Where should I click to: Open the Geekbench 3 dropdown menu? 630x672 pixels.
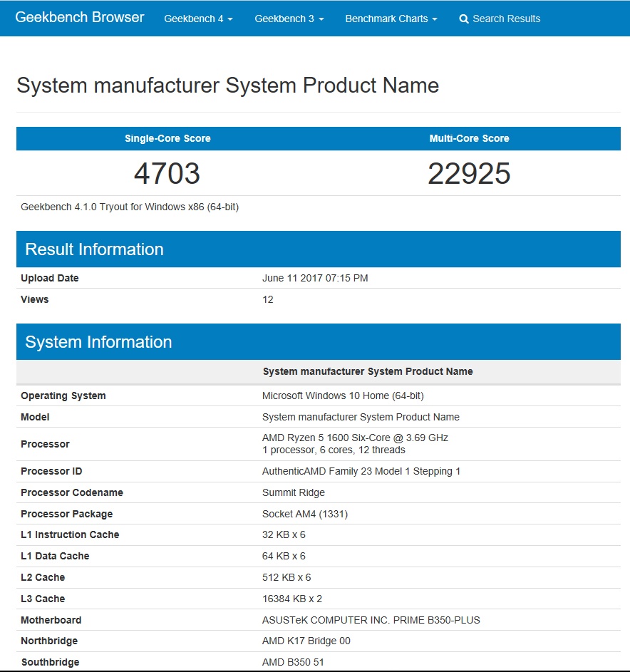tap(289, 19)
